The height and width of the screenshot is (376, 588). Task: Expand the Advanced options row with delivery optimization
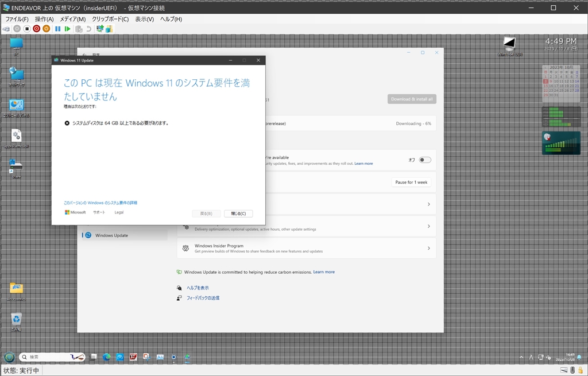(x=428, y=226)
